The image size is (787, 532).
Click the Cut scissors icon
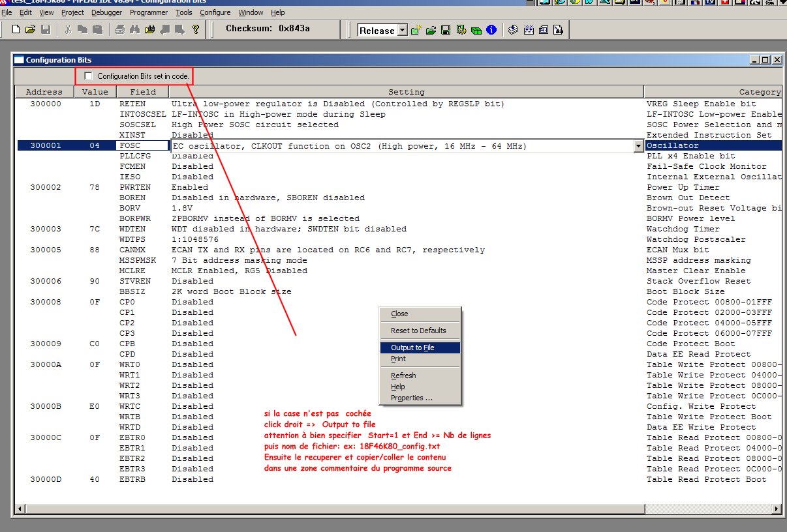pos(68,29)
